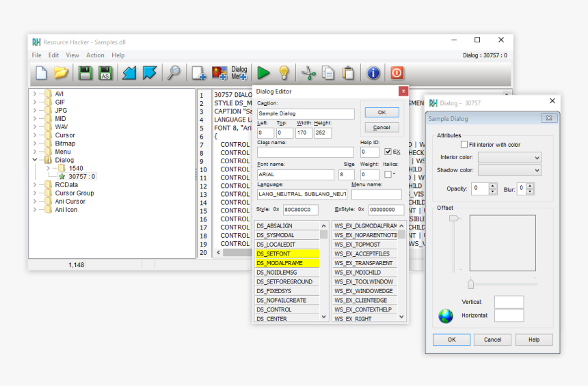The width and height of the screenshot is (588, 386).
Task: Click the add new resource page icon
Action: pyautogui.click(x=198, y=72)
